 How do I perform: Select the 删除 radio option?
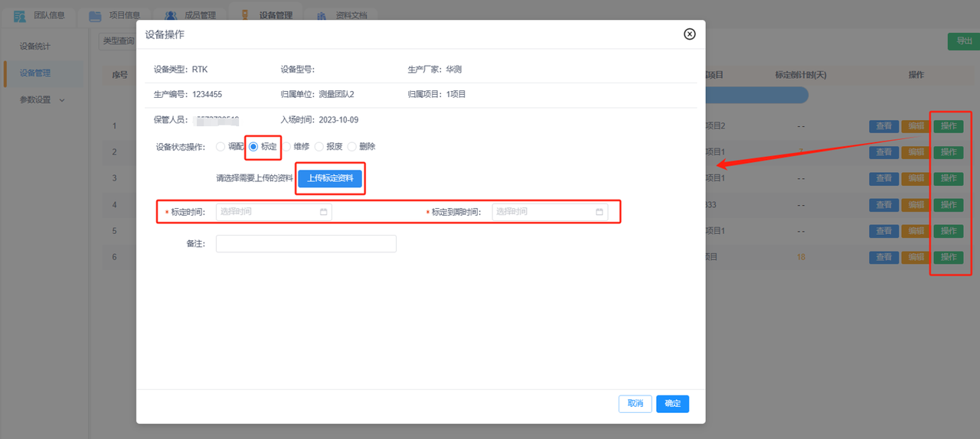[352, 147]
